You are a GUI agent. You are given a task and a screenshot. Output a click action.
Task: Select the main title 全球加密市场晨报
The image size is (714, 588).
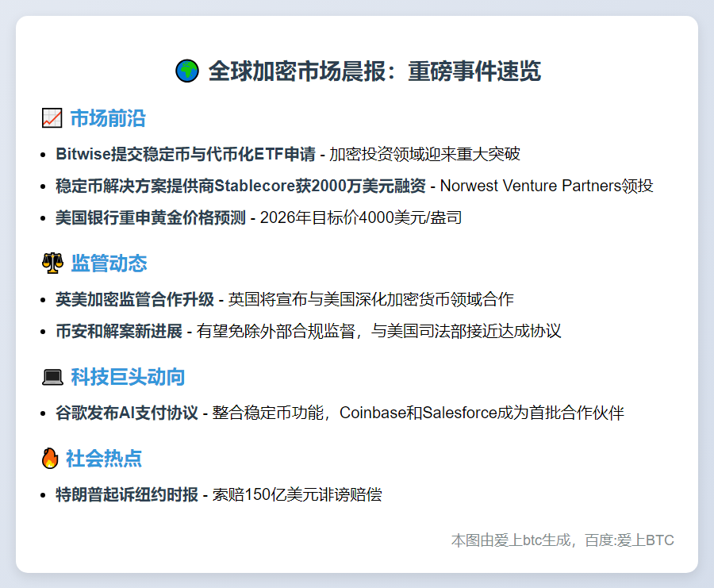[x=374, y=71]
